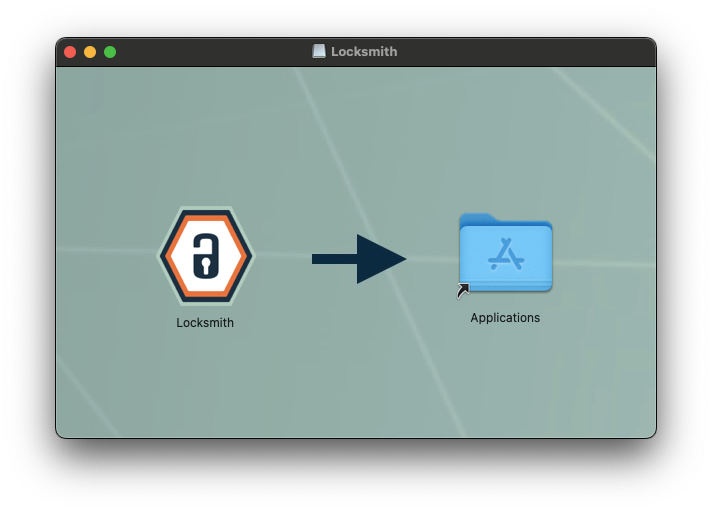712x512 pixels.
Task: Close the Locksmith installer window
Action: [70, 52]
